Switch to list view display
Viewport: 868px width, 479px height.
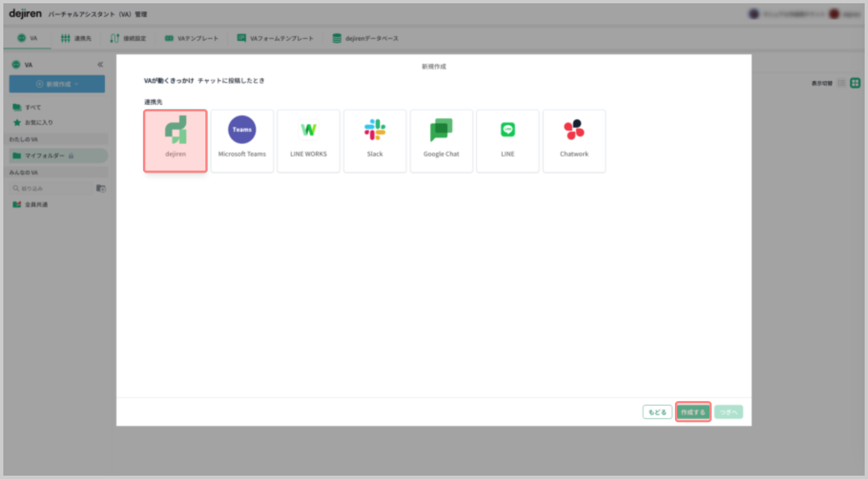click(x=841, y=83)
